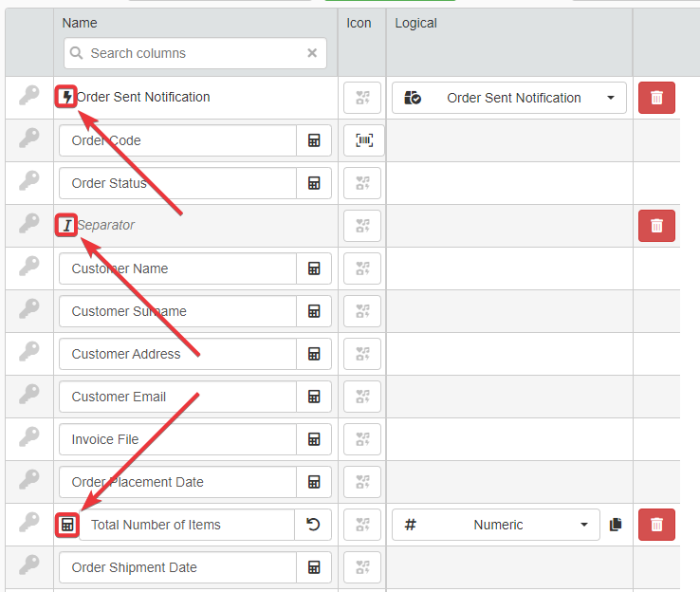Delete the Separator row
The image size is (700, 592).
point(656,226)
